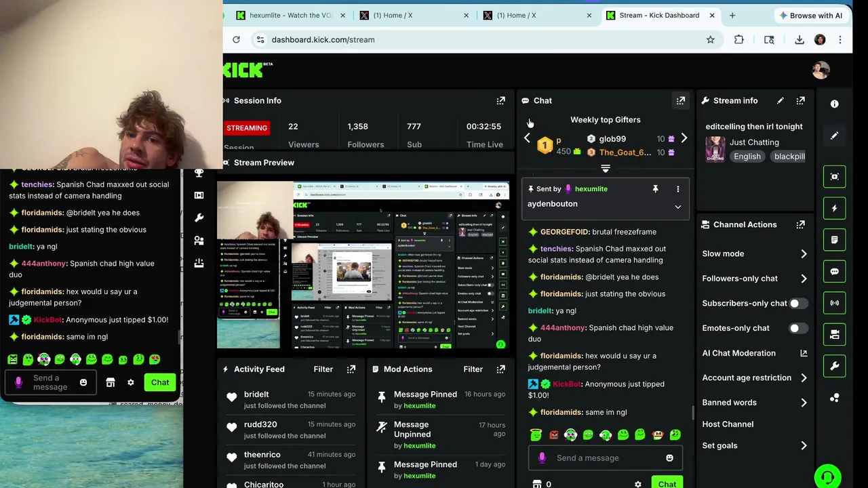
Task: Toggle stream preview widget in right sidebar
Action: click(x=834, y=176)
